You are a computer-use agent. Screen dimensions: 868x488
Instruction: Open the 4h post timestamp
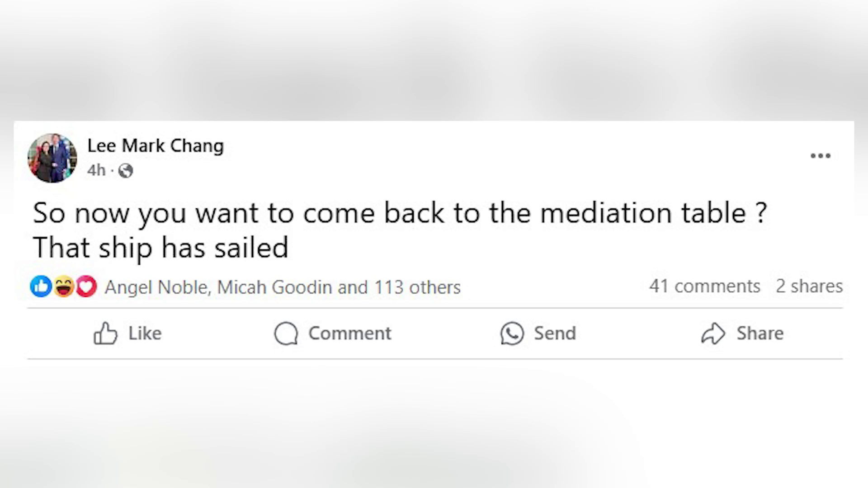point(96,170)
